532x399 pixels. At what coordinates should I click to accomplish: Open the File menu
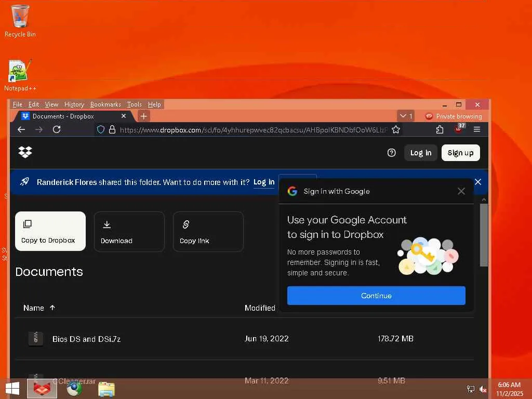click(17, 104)
